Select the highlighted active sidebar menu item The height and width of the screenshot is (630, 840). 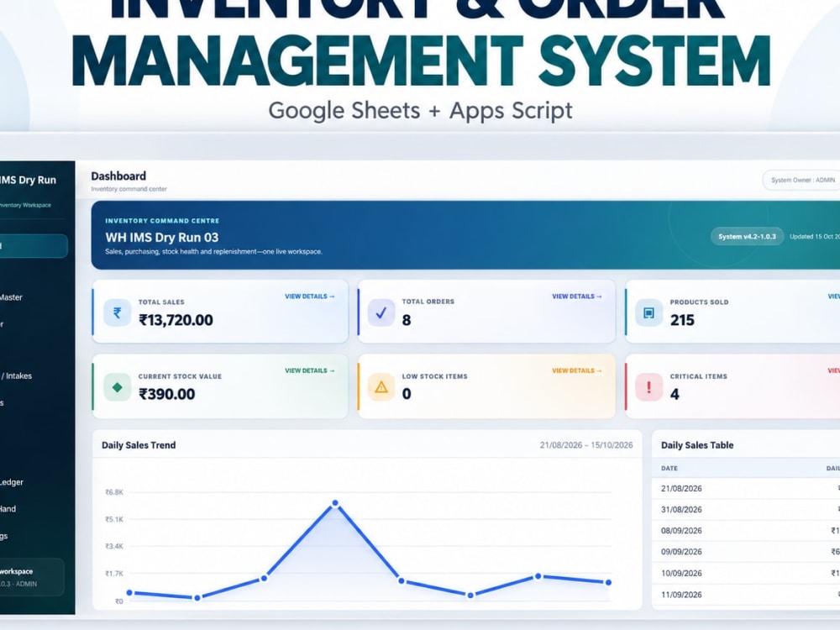[x=34, y=246]
